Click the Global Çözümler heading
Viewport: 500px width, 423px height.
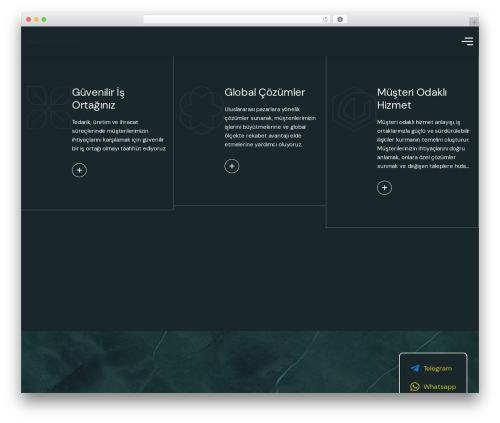pyautogui.click(x=265, y=92)
